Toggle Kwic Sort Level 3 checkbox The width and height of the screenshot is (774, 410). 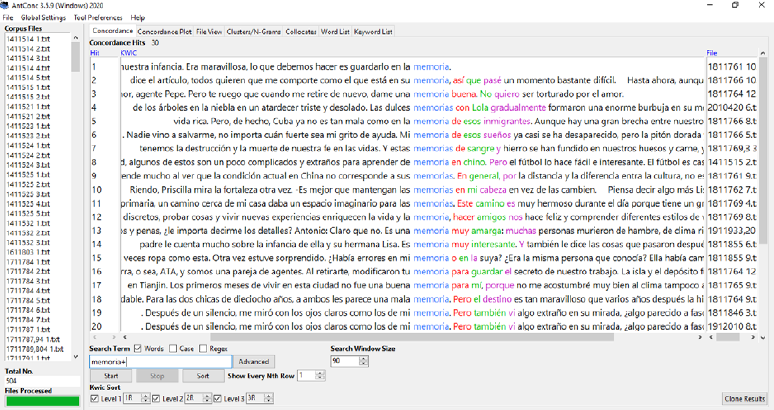(x=216, y=399)
